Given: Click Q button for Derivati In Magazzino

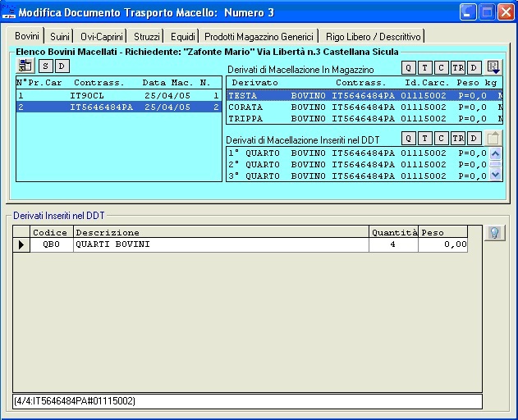Looking at the screenshot, I should [409, 68].
